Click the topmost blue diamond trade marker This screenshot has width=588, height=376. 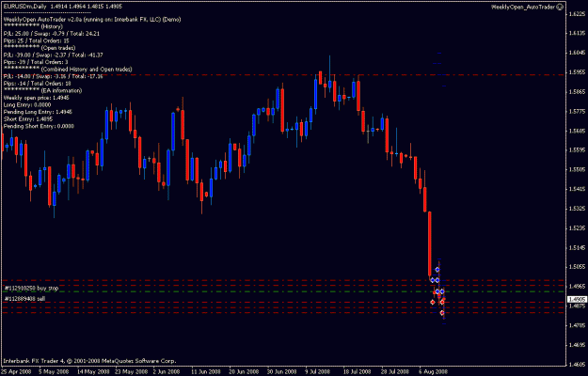pyautogui.click(x=437, y=269)
